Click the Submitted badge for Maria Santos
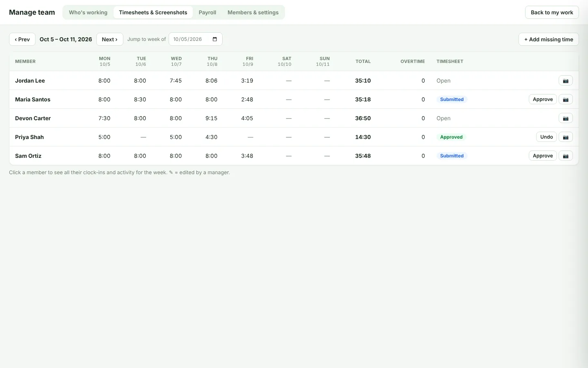 click(452, 99)
